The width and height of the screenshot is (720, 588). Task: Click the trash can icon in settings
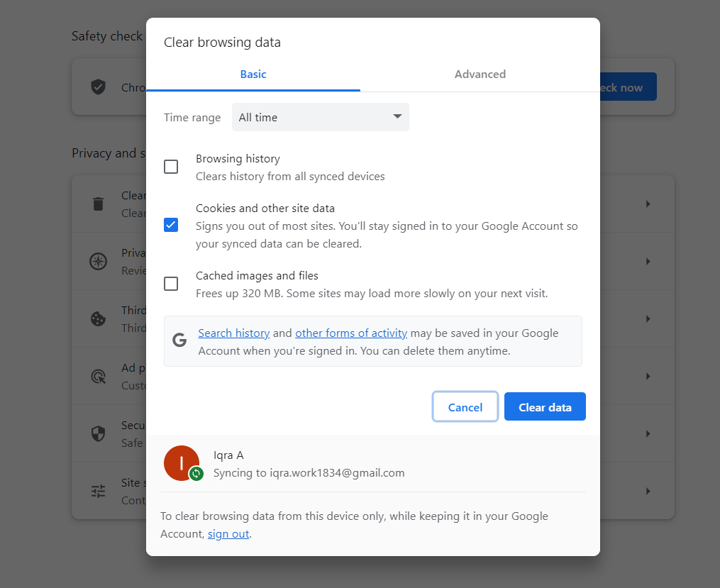pos(99,204)
